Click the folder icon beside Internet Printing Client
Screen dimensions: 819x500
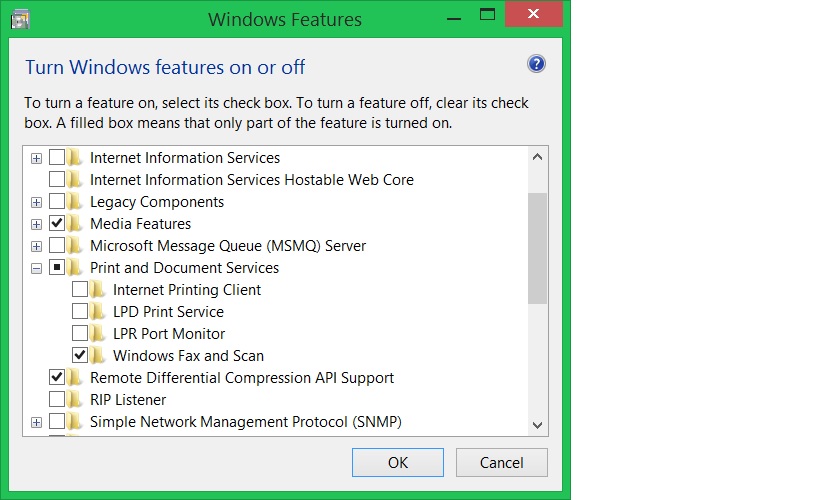[98, 289]
